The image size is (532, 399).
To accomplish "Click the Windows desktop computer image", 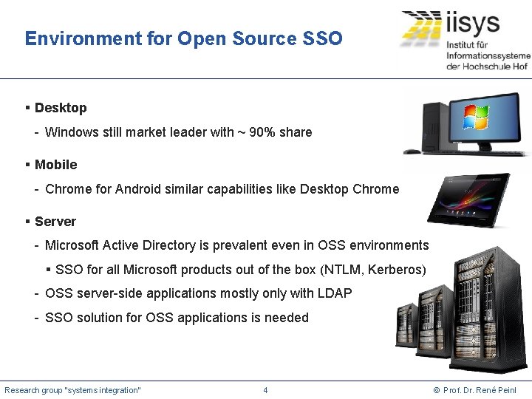I will [x=465, y=123].
